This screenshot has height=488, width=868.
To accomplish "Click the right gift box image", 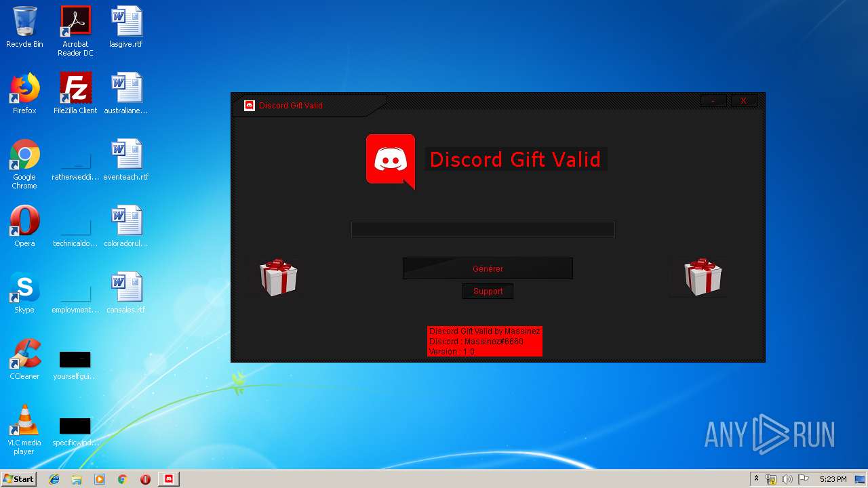I will click(703, 277).
